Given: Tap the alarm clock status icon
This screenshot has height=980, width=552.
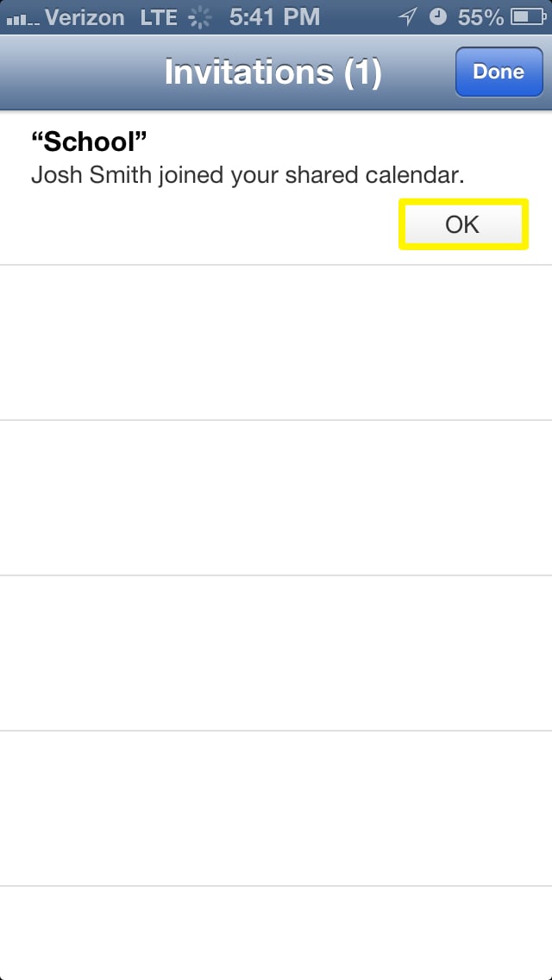Looking at the screenshot, I should (x=438, y=17).
